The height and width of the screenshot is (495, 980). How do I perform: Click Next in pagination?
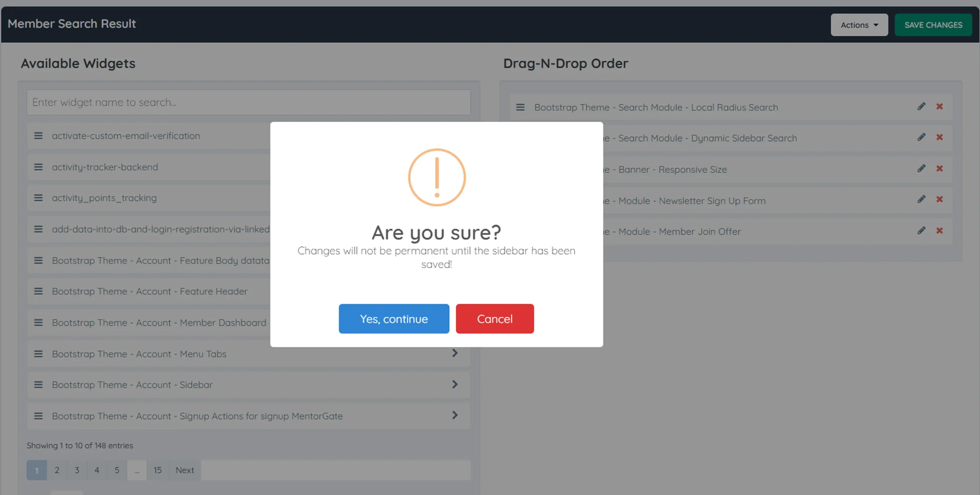(x=185, y=470)
